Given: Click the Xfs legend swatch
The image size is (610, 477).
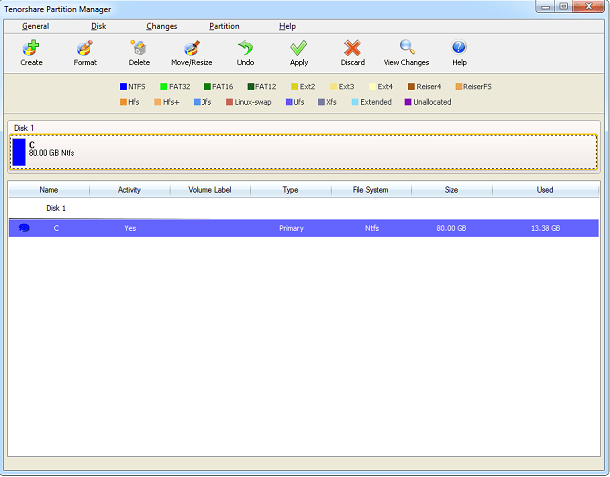Looking at the screenshot, I should [321, 102].
